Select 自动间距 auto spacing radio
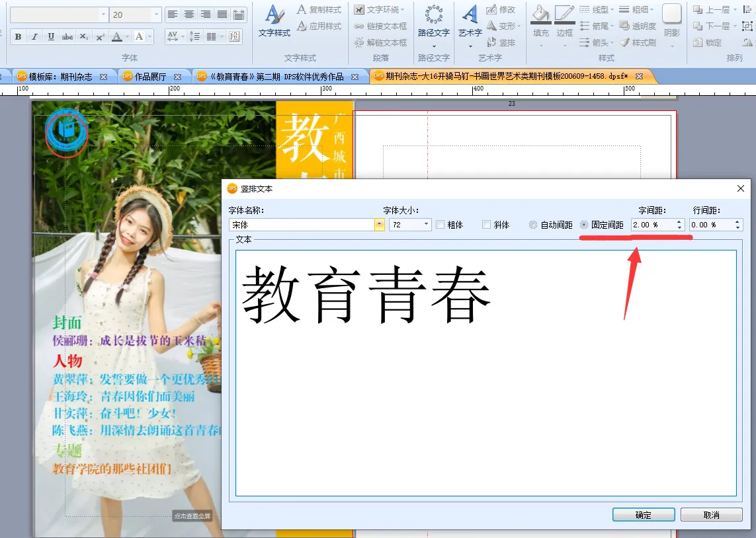Image resolution: width=756 pixels, height=538 pixels. point(532,225)
